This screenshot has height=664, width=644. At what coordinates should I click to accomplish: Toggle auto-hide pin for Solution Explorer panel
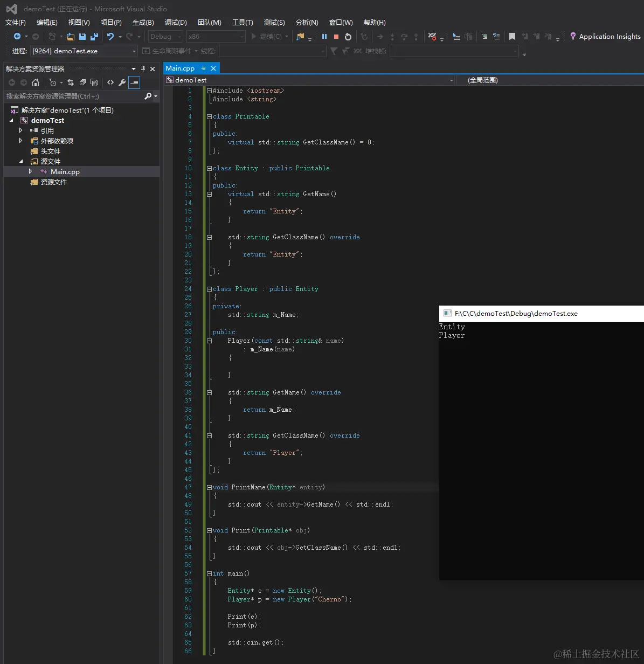pos(143,68)
